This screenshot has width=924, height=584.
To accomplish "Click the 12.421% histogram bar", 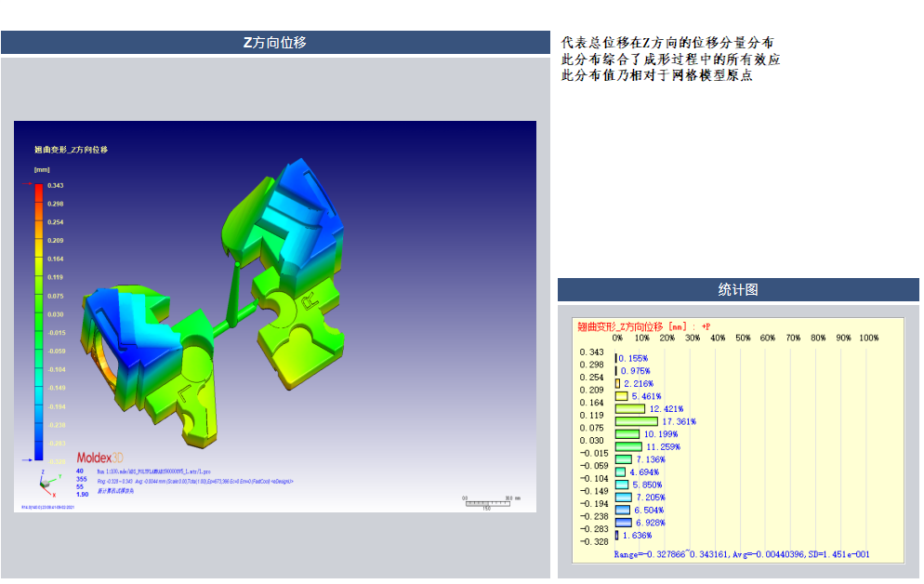I will tap(630, 408).
